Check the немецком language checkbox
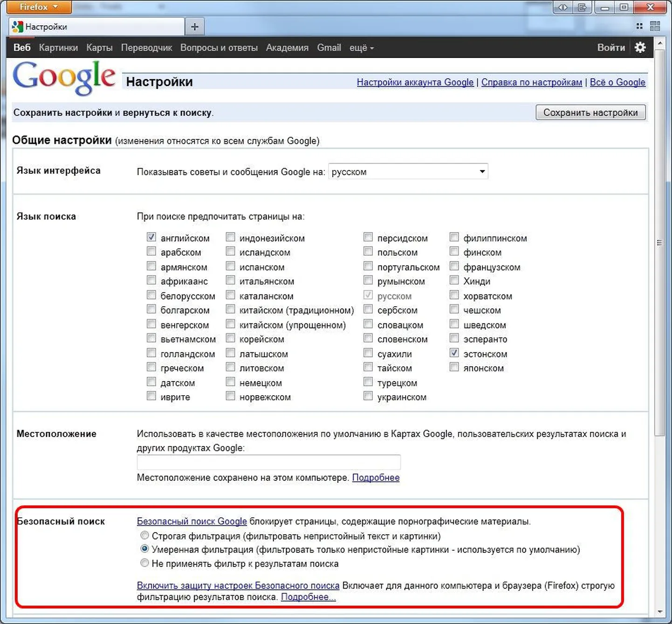The image size is (672, 624). click(230, 382)
